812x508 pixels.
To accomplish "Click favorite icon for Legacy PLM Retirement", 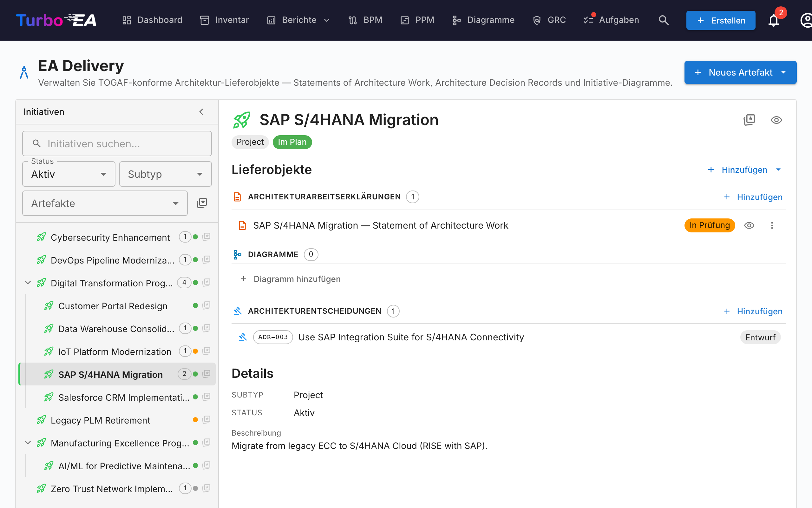I will click(206, 420).
